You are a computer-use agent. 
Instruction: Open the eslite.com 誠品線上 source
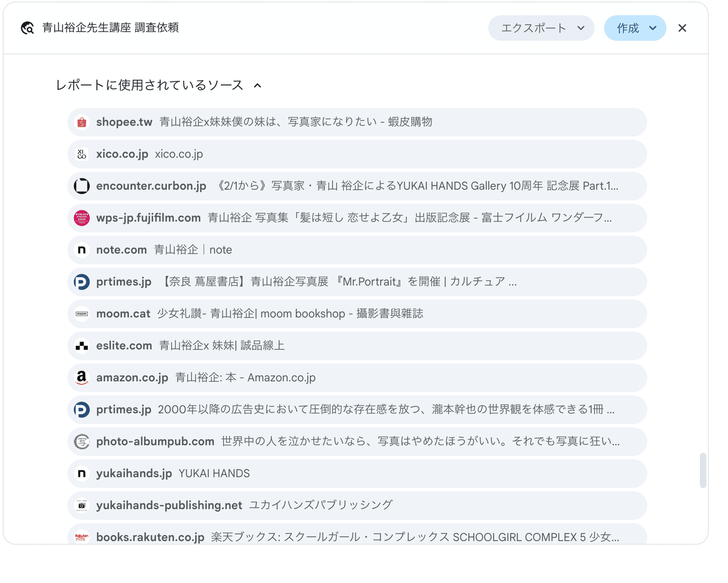point(357,346)
